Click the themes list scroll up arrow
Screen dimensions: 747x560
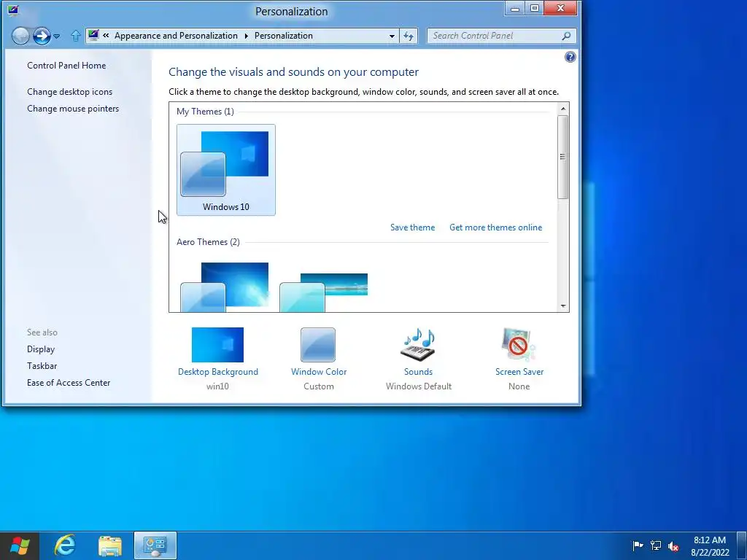[563, 109]
